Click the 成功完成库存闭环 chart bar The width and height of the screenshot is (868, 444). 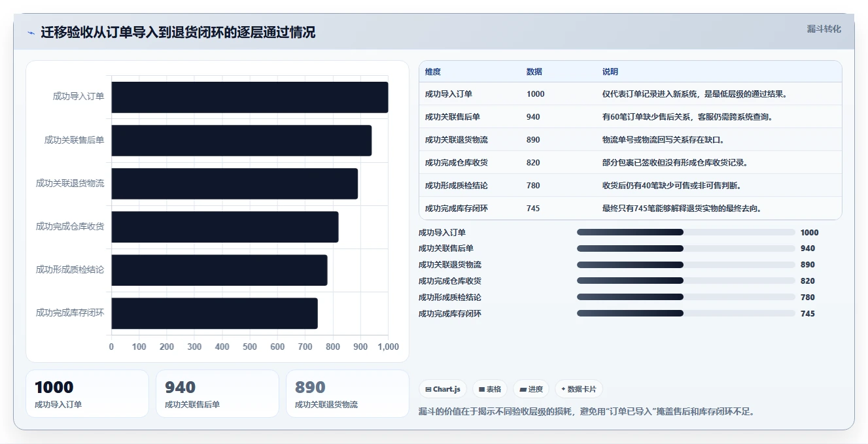[x=215, y=313]
